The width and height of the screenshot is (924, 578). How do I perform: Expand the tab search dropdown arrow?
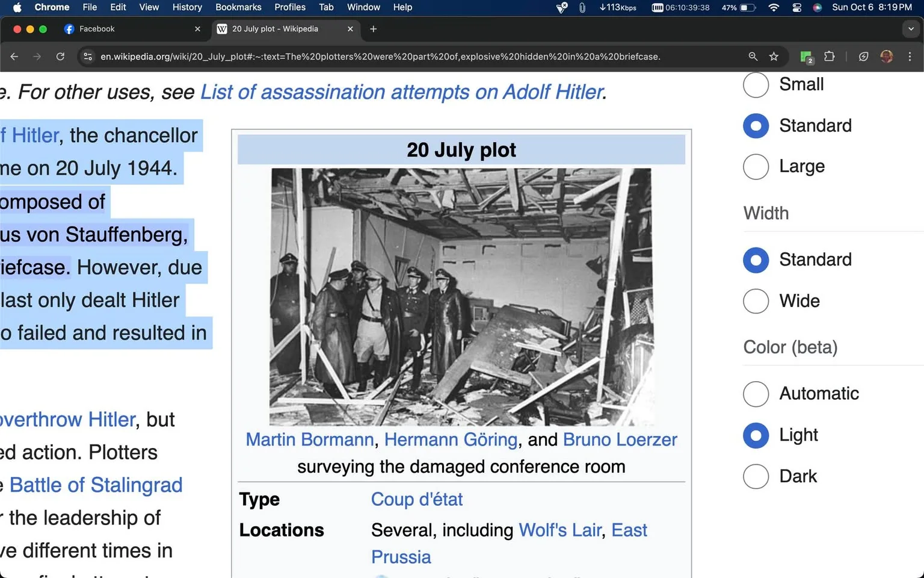click(911, 29)
